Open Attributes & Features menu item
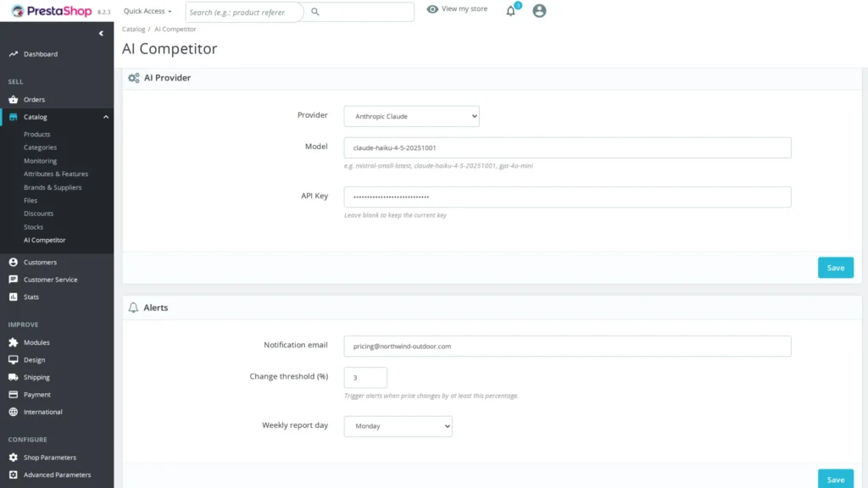The width and height of the screenshot is (868, 488). (x=56, y=174)
